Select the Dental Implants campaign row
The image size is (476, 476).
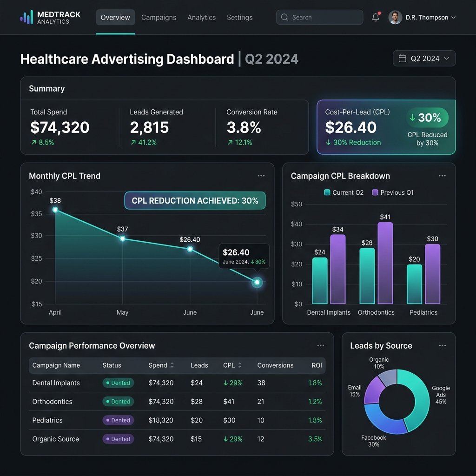(177, 383)
